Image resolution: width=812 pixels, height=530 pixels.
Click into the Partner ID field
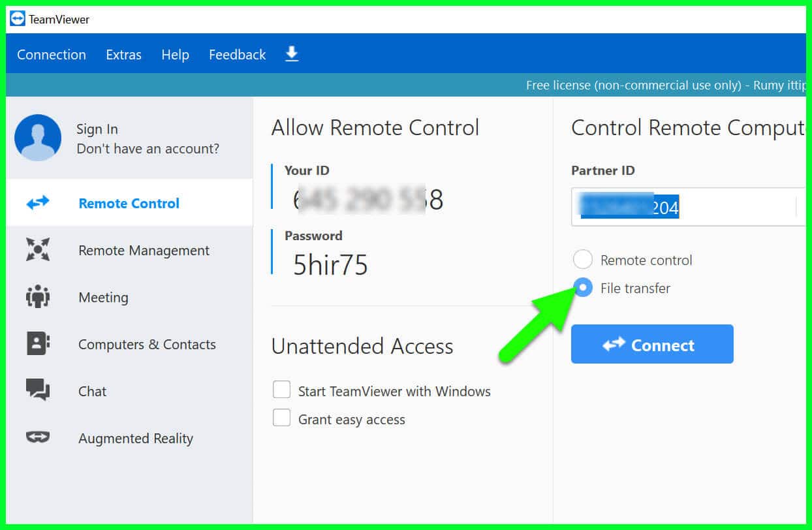tap(688, 207)
